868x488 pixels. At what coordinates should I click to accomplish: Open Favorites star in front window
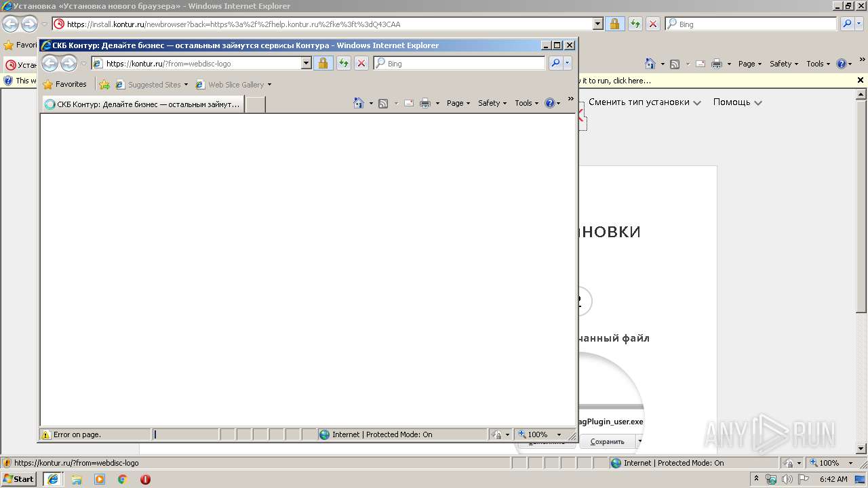(48, 85)
